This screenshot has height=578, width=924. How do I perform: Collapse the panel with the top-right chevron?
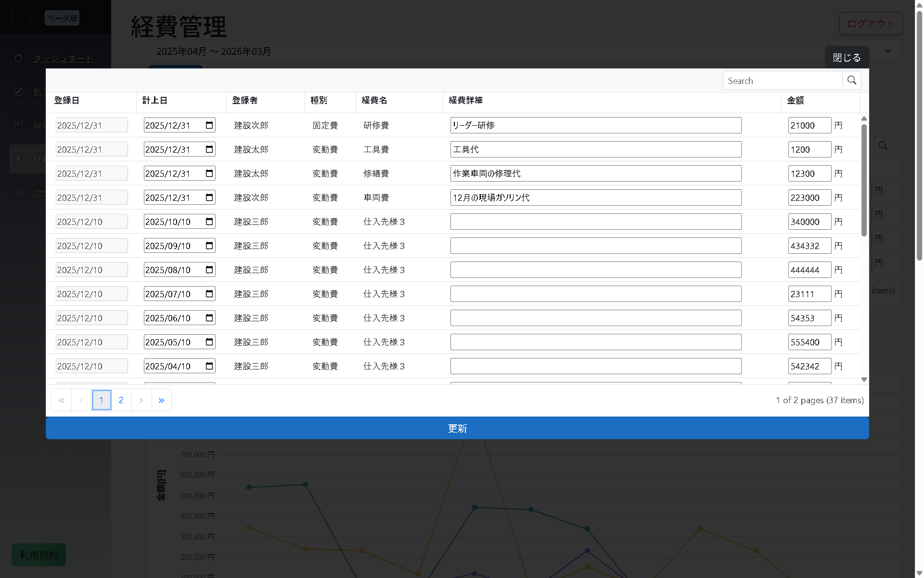(887, 51)
